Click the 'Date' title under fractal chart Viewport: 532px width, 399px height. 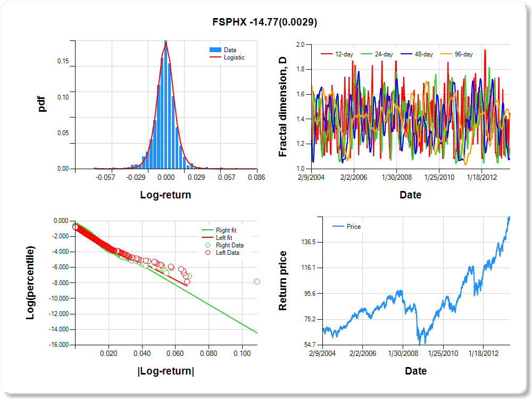coord(411,195)
